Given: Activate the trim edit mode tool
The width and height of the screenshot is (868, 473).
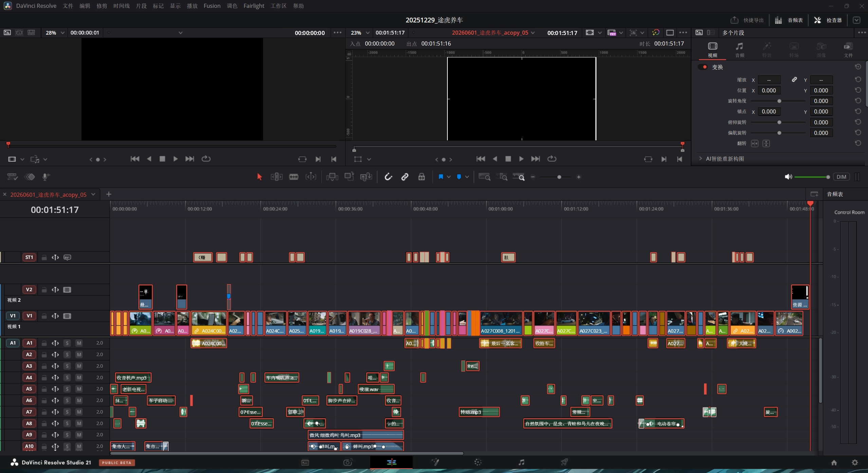Looking at the screenshot, I should [x=277, y=177].
